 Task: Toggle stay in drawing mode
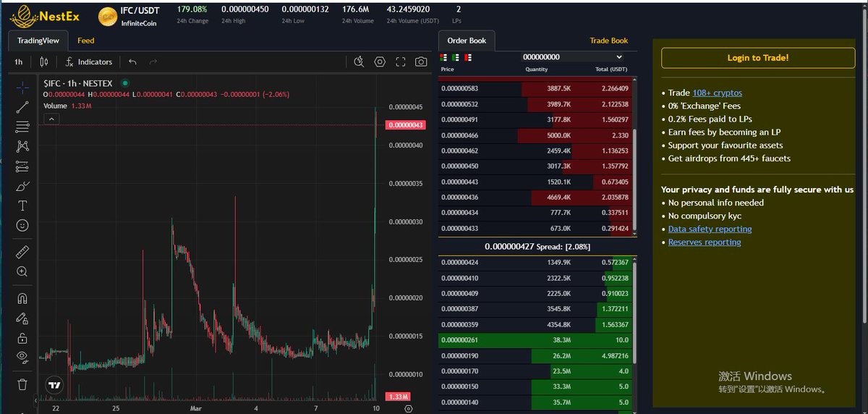[x=22, y=318]
